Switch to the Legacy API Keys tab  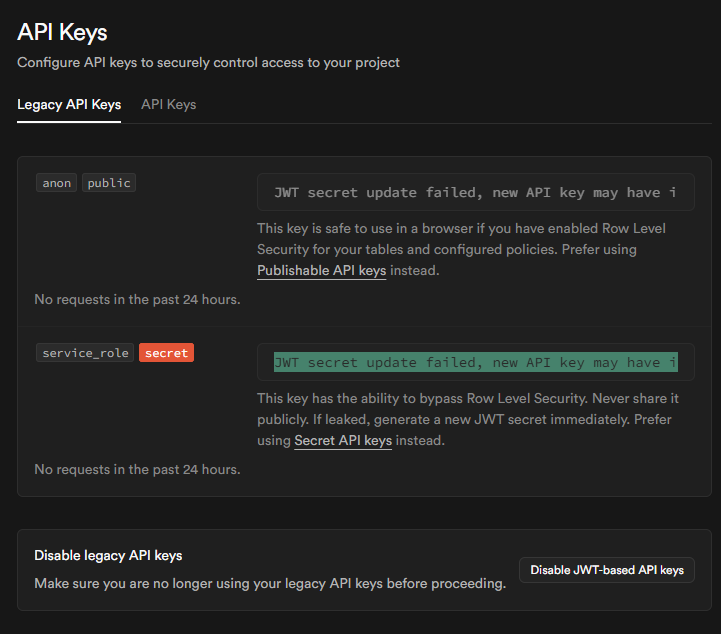[69, 105]
